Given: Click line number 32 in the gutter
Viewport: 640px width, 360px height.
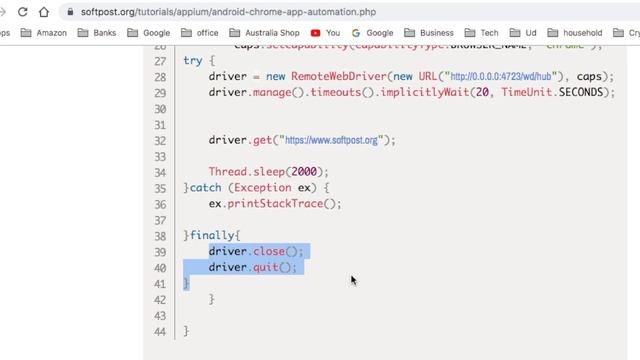Looking at the screenshot, I should tap(160, 141).
